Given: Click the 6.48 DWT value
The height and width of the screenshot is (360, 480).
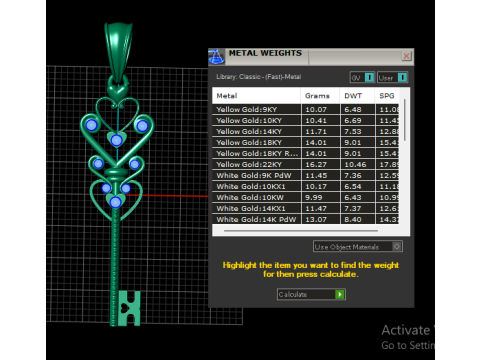Looking at the screenshot, I should point(353,109).
